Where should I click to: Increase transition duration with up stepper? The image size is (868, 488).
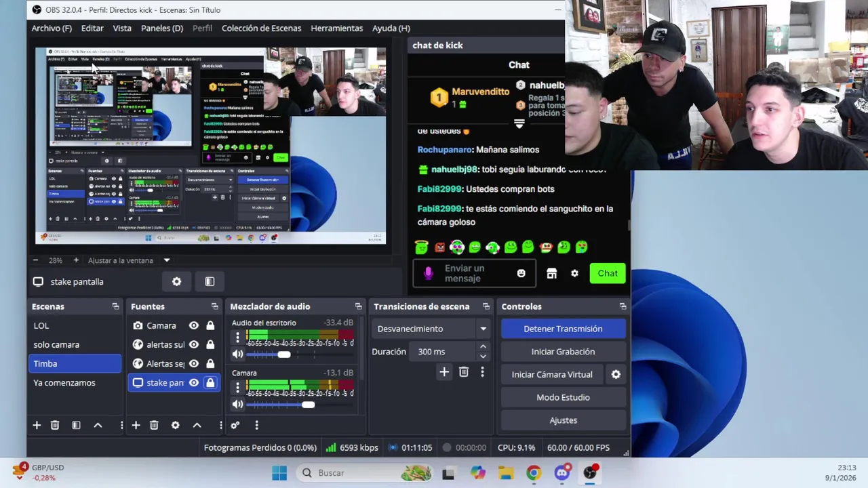[483, 347]
